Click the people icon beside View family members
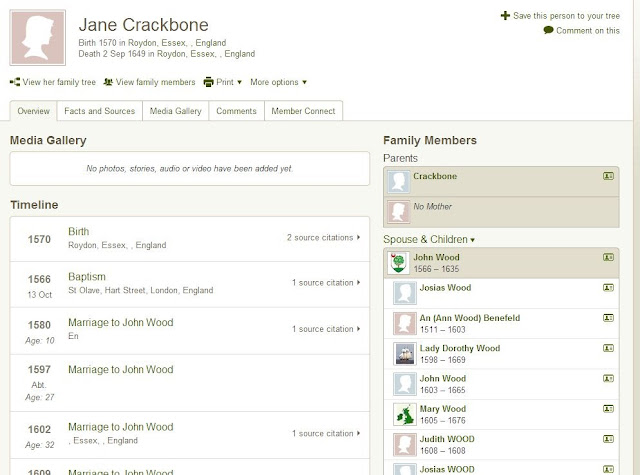640x475 pixels. pyautogui.click(x=108, y=82)
